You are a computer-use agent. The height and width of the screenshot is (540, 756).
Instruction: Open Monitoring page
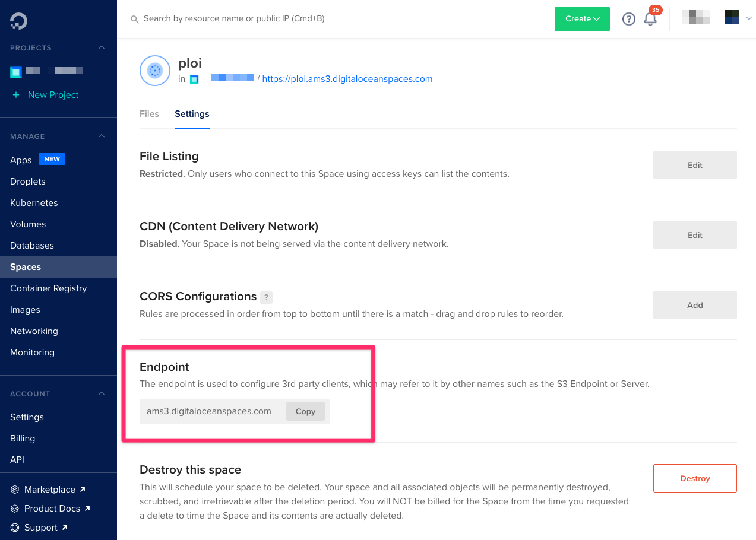tap(32, 352)
